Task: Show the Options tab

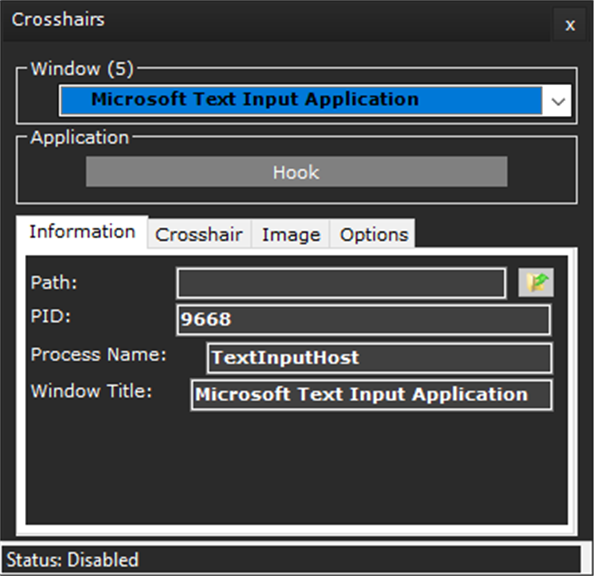Action: [x=373, y=234]
